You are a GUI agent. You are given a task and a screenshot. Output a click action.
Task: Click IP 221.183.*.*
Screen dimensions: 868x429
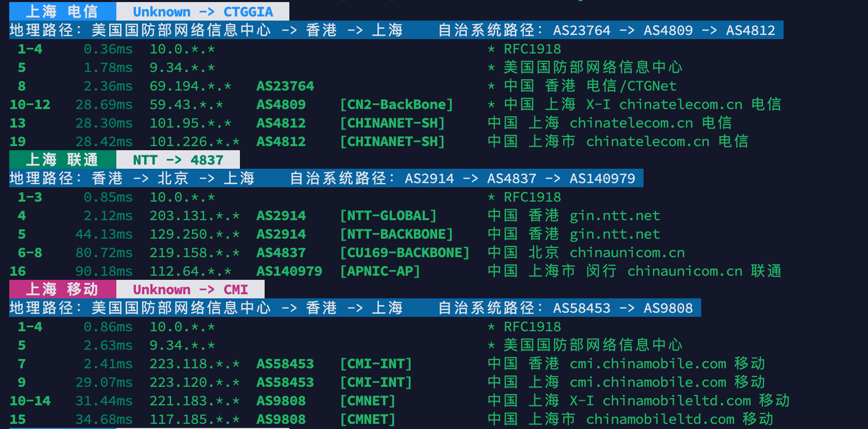click(x=195, y=400)
